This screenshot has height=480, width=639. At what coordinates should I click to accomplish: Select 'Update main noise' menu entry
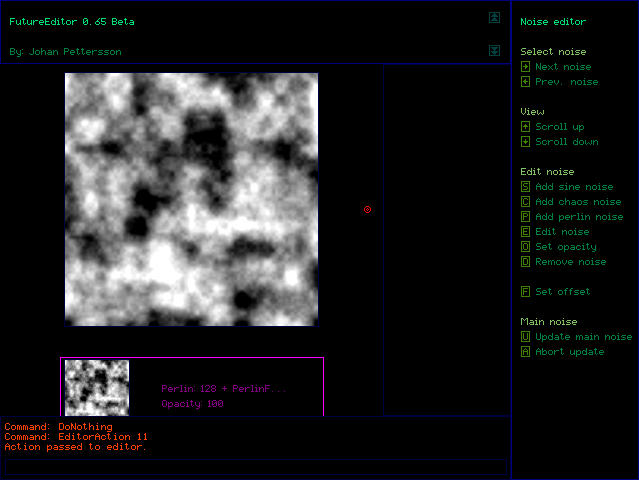coord(583,337)
